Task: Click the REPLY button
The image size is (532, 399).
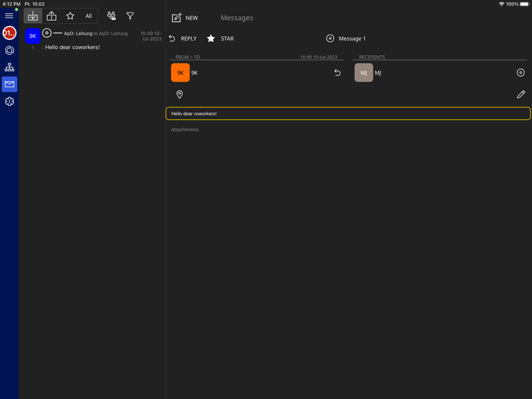Action: point(183,38)
